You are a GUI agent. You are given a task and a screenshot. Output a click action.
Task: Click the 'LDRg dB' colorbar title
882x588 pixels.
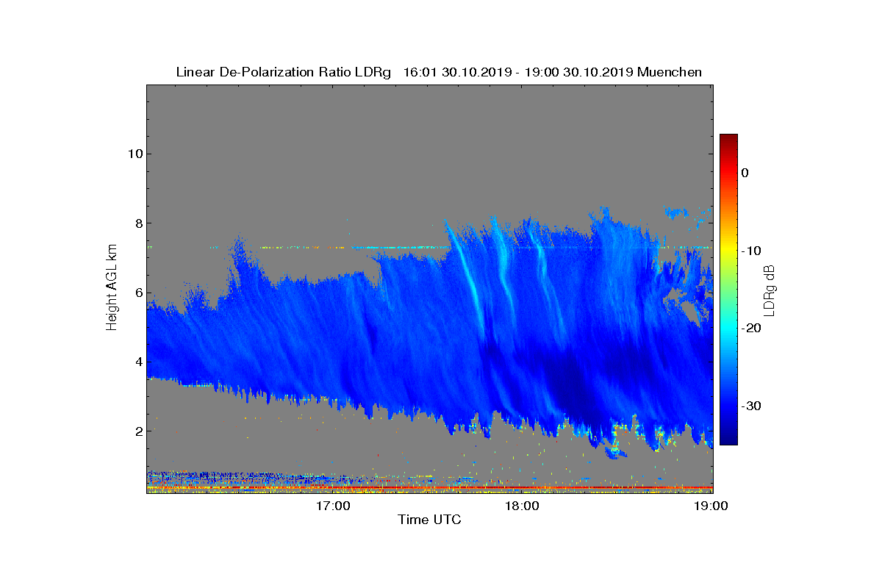(770, 290)
